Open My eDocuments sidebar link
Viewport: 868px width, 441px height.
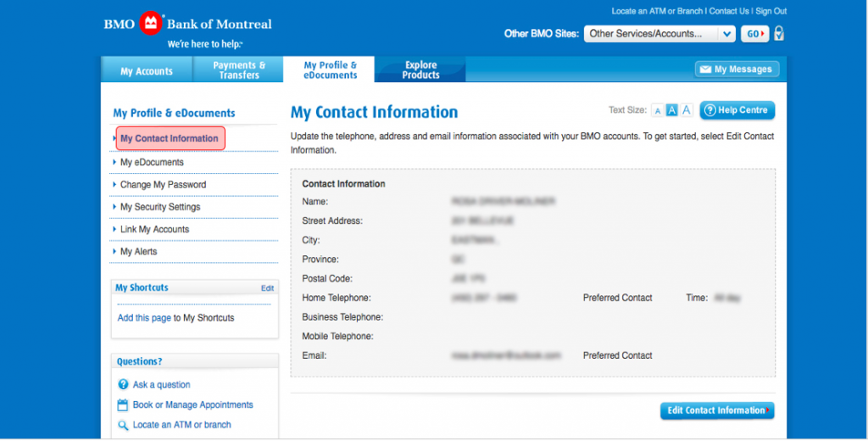click(x=152, y=162)
